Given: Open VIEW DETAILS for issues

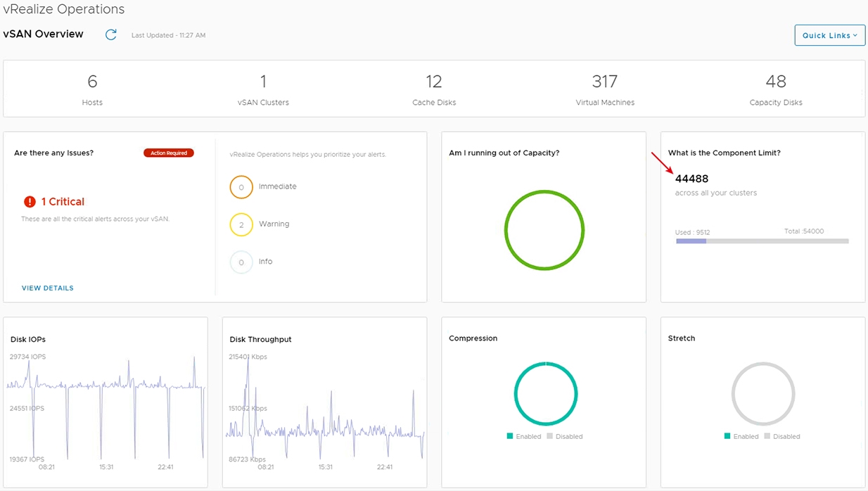Looking at the screenshot, I should (x=48, y=288).
